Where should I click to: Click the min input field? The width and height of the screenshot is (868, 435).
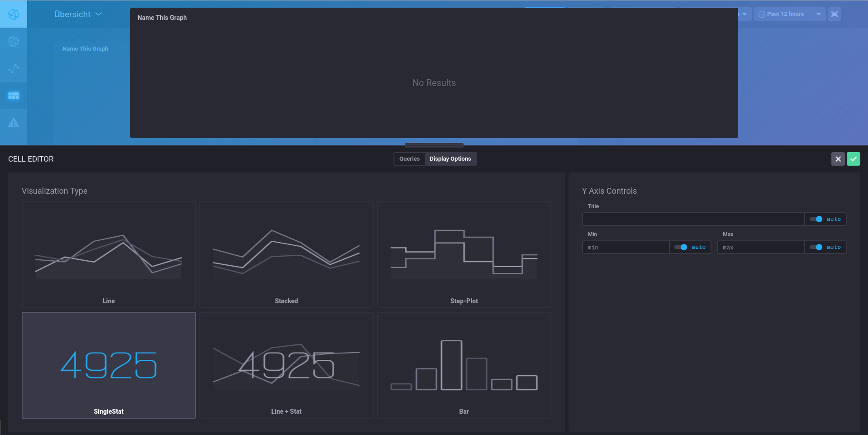(626, 247)
